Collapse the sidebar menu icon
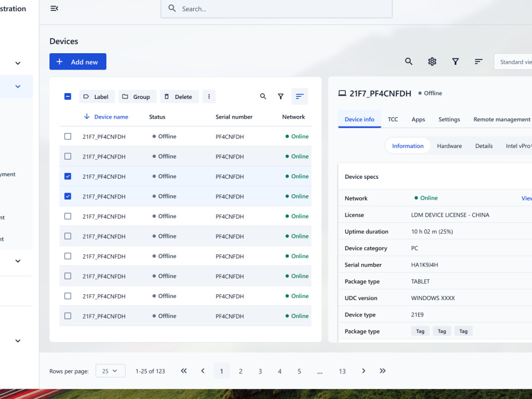The width and height of the screenshot is (532, 399). click(x=54, y=8)
